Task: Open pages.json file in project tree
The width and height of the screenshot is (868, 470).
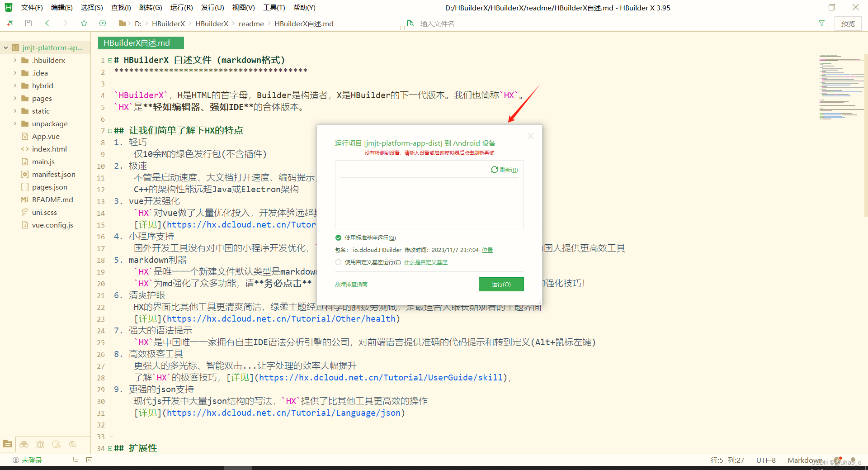Action: point(50,187)
